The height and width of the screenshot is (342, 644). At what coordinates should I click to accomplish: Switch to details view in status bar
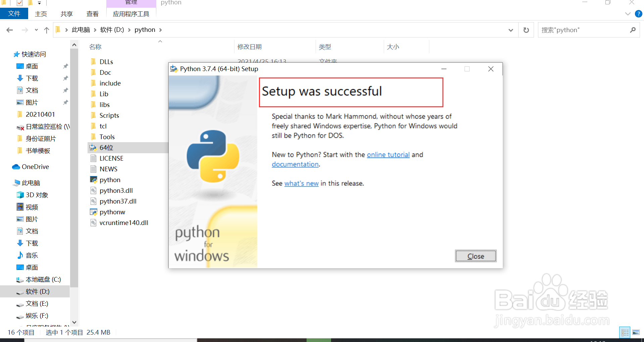(x=625, y=332)
